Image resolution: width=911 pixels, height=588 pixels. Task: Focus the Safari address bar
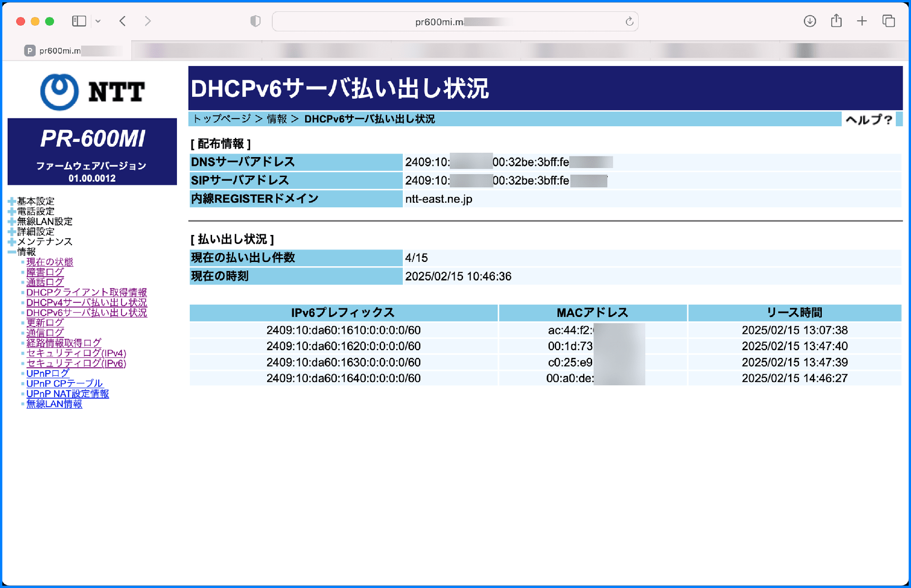coord(455,21)
